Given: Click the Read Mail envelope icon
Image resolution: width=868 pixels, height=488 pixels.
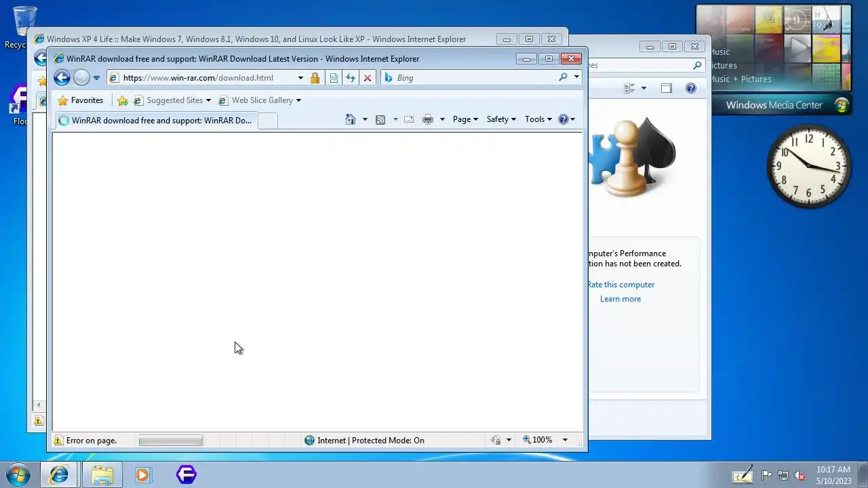Looking at the screenshot, I should pos(409,119).
